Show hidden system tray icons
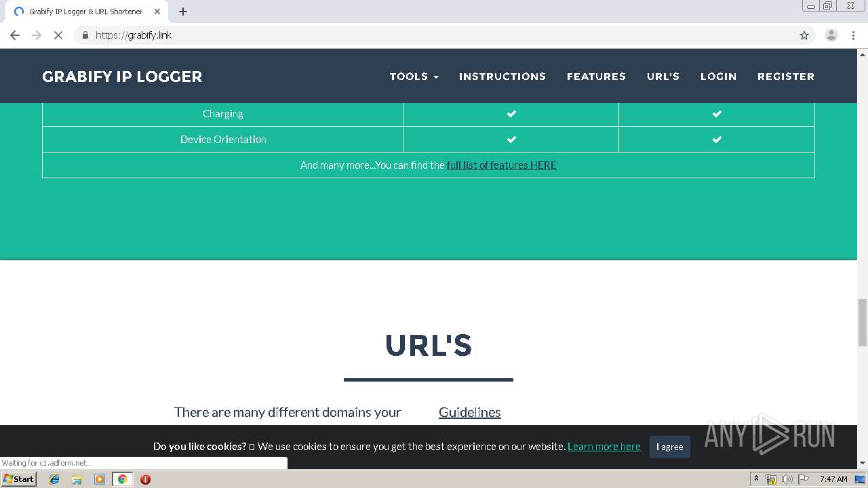Screen dimensions: 868x488 (x=756, y=479)
